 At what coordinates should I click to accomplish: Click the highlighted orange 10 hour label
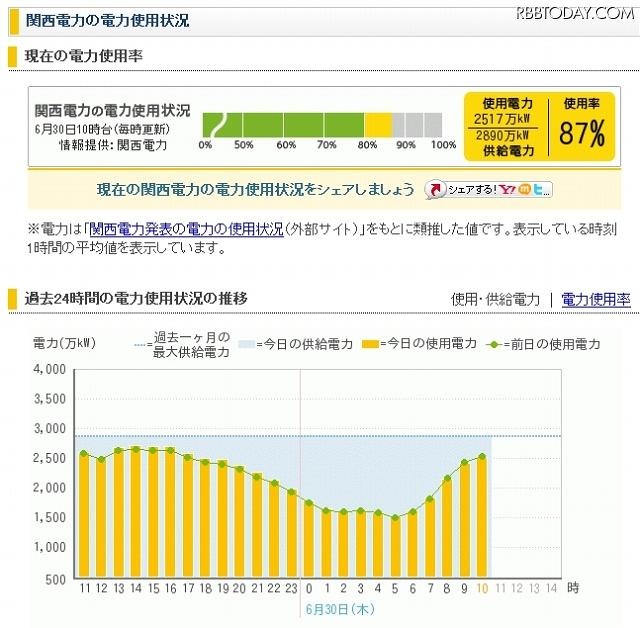click(482, 588)
